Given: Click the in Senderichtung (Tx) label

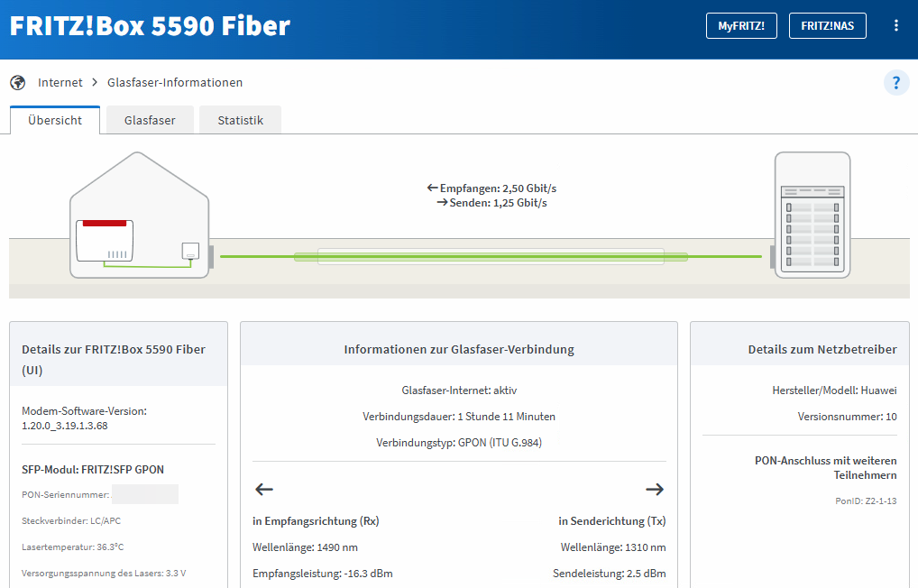Looking at the screenshot, I should (x=611, y=521).
